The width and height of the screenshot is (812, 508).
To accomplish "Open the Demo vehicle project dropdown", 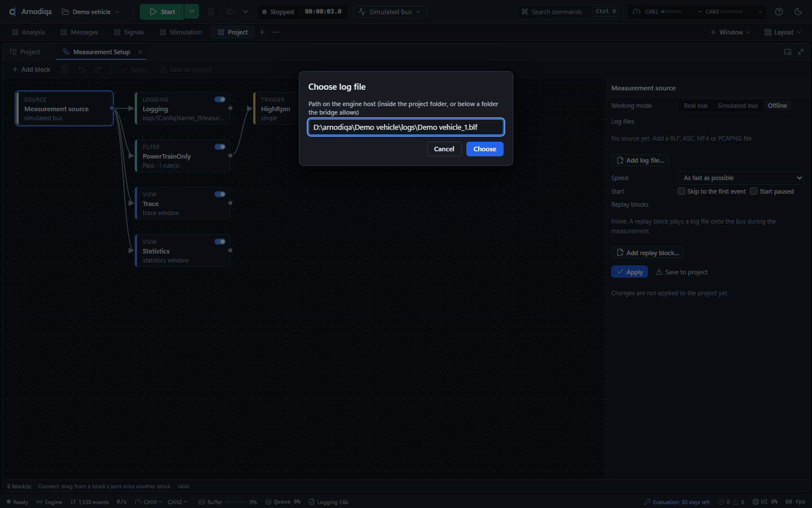I will (91, 12).
